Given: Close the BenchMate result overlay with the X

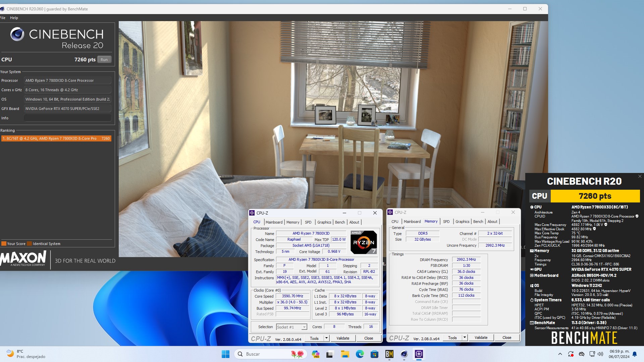Looking at the screenshot, I should tap(640, 176).
